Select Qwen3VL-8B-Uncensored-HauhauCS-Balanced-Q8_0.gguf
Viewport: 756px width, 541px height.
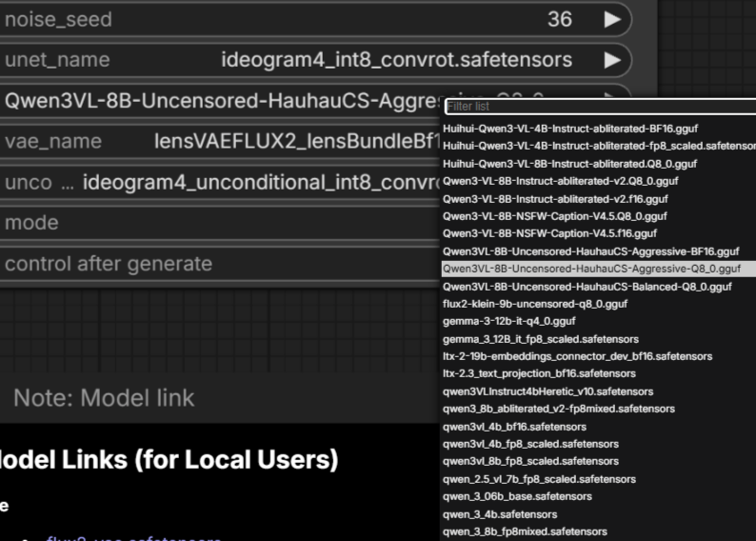[x=599, y=287]
